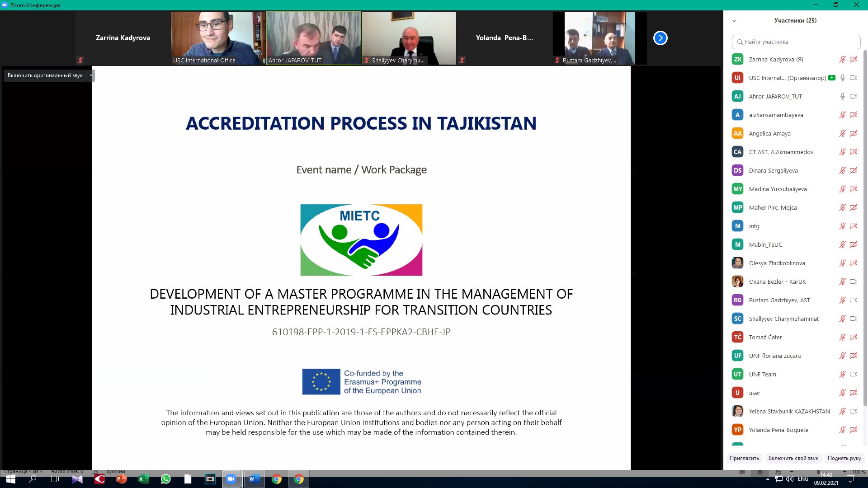This screenshot has height=488, width=868.
Task: Open dropdown arrow beside original sound button
Action: pos(91,75)
